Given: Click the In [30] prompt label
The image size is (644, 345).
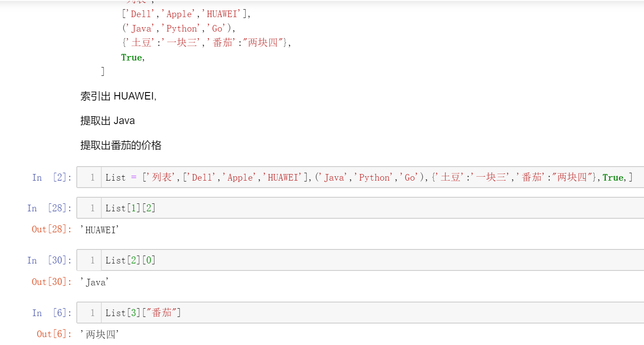Looking at the screenshot, I should [x=49, y=260].
